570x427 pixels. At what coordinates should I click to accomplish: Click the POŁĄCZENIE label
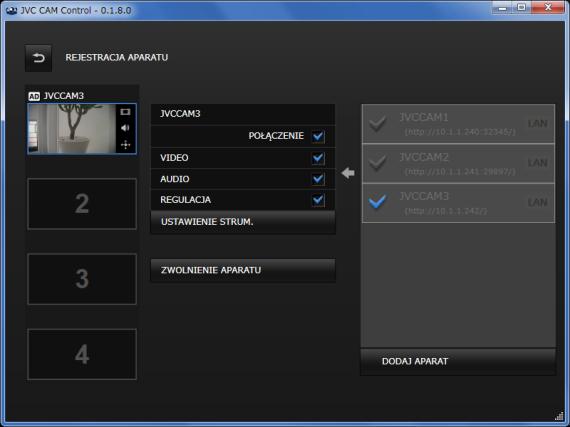(276, 136)
